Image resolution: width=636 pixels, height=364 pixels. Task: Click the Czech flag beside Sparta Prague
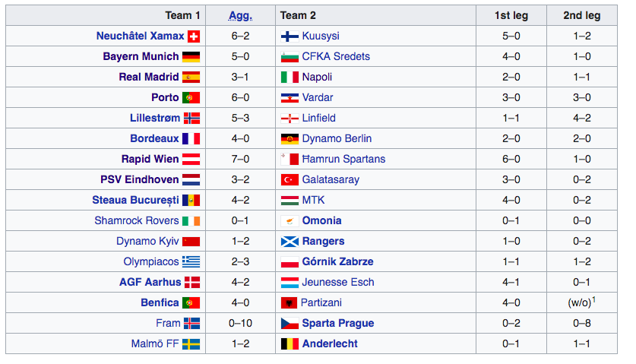[x=290, y=324]
